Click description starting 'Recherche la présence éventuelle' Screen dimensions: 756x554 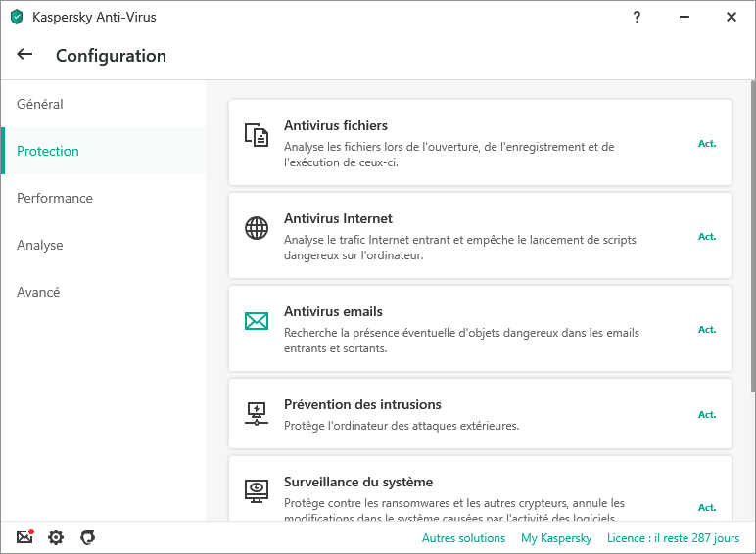click(x=461, y=341)
